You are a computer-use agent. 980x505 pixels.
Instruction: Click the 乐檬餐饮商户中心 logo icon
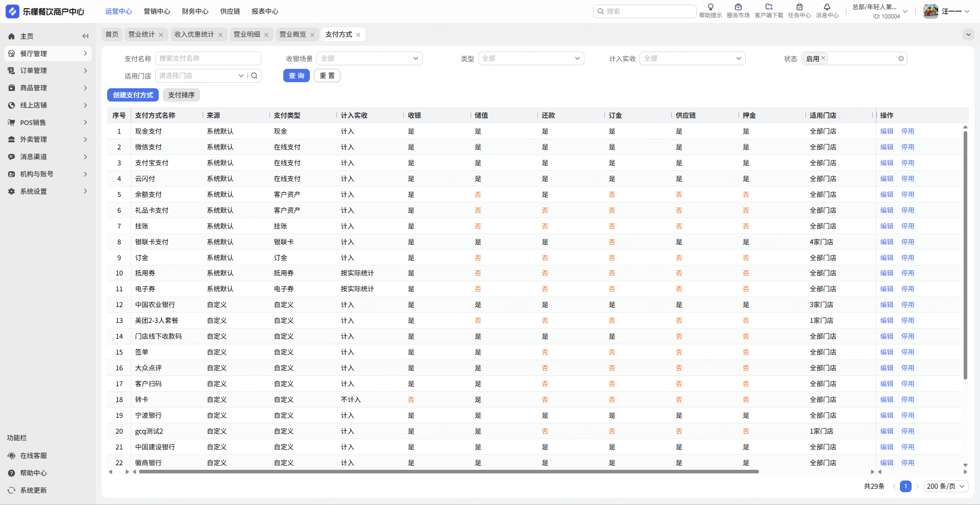click(x=12, y=11)
